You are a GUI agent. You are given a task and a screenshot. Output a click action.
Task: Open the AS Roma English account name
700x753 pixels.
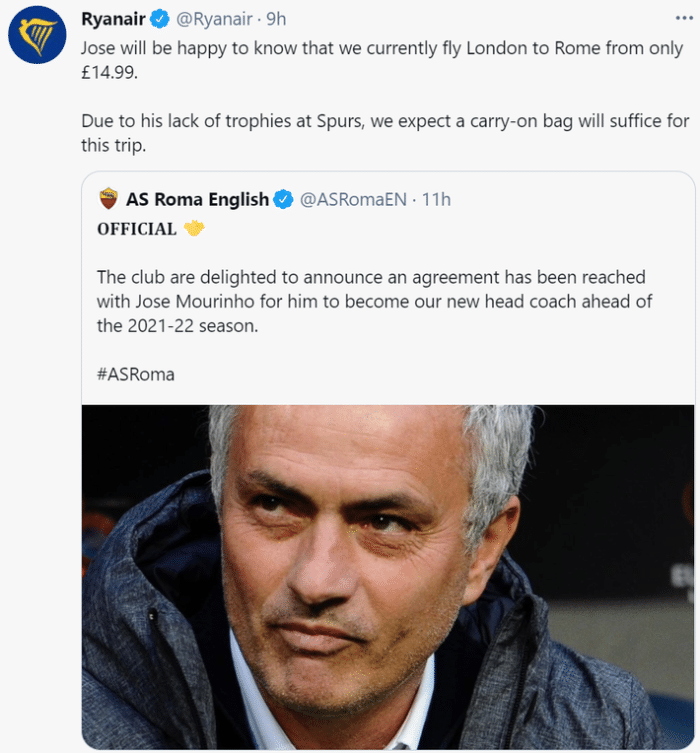[197, 199]
